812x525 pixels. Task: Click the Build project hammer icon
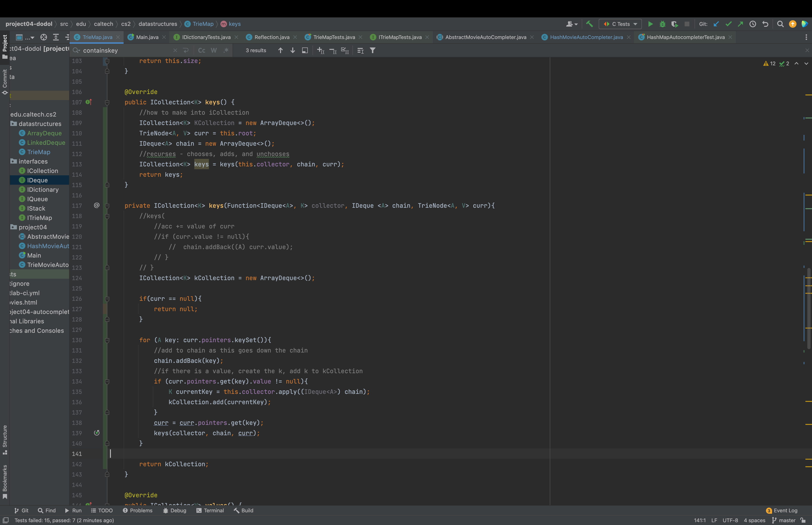tap(589, 24)
